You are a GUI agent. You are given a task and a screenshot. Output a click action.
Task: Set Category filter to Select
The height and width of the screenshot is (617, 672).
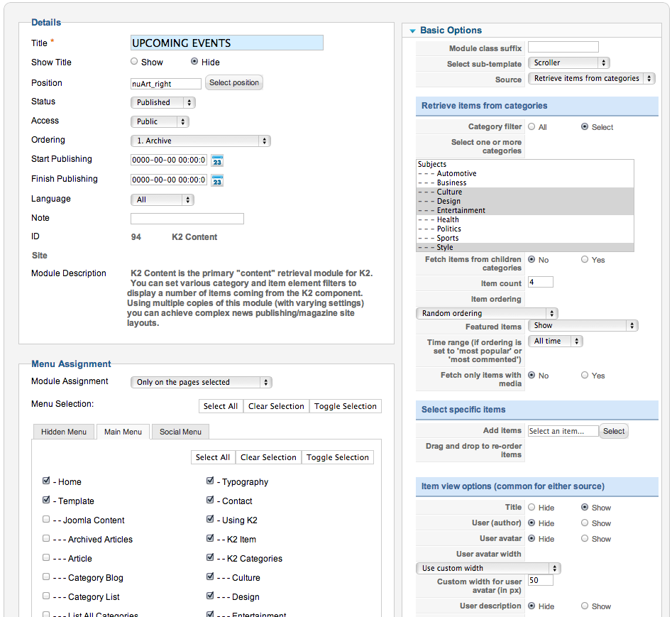click(585, 127)
